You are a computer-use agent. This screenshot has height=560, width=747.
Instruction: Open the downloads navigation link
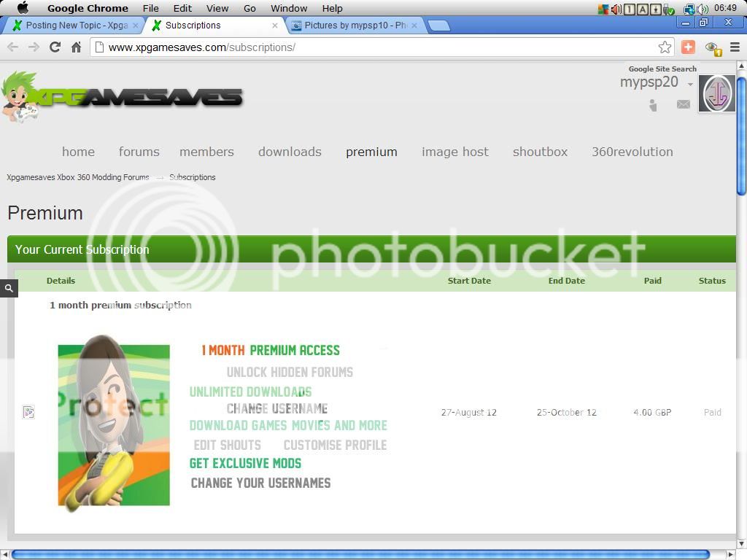coord(290,152)
